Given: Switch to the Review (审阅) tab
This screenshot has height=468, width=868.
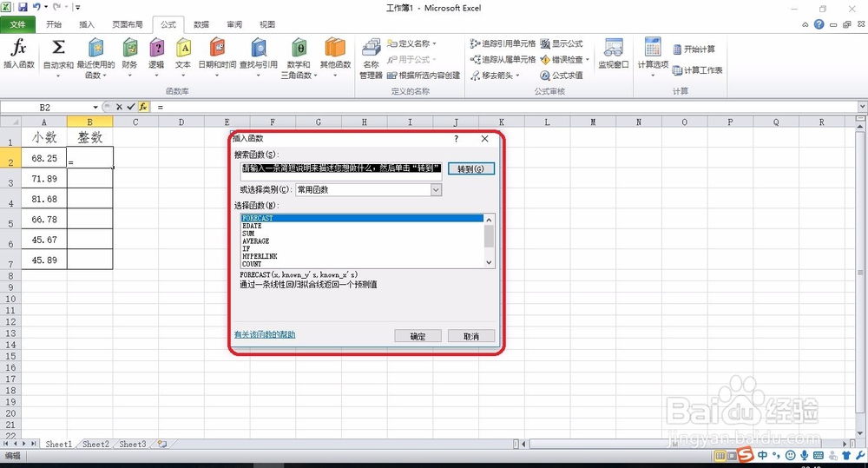Looking at the screenshot, I should (234, 24).
